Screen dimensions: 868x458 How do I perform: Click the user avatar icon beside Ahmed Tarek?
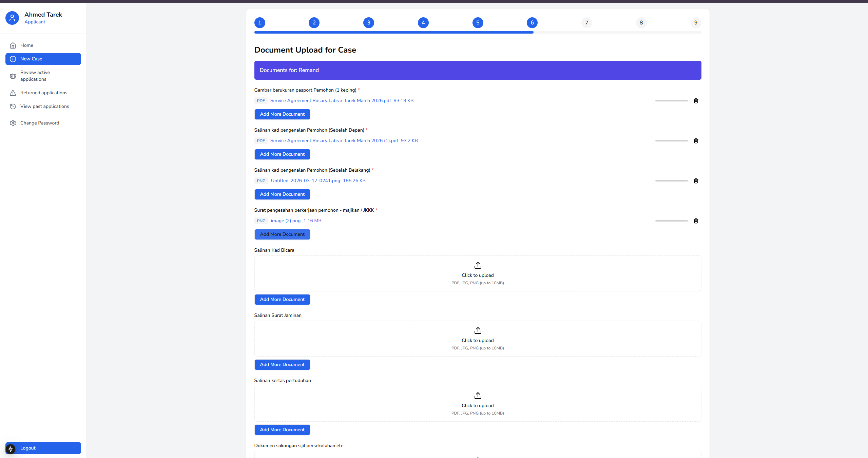click(x=12, y=18)
